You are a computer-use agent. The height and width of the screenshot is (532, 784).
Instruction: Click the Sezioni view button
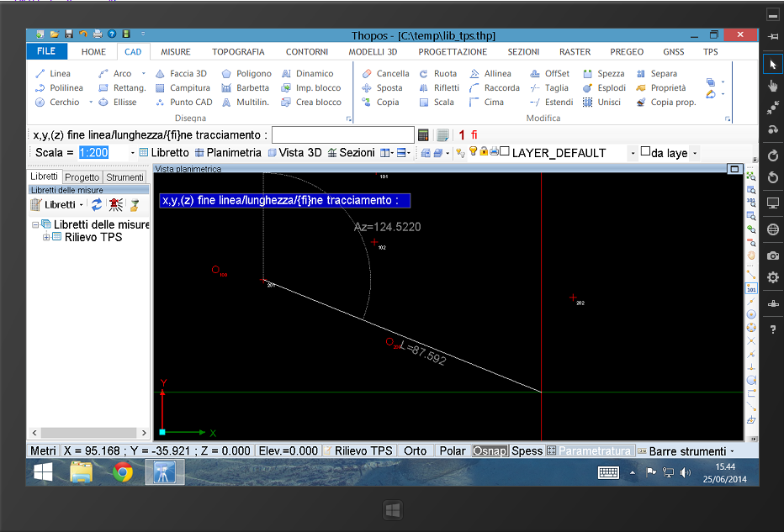(351, 153)
